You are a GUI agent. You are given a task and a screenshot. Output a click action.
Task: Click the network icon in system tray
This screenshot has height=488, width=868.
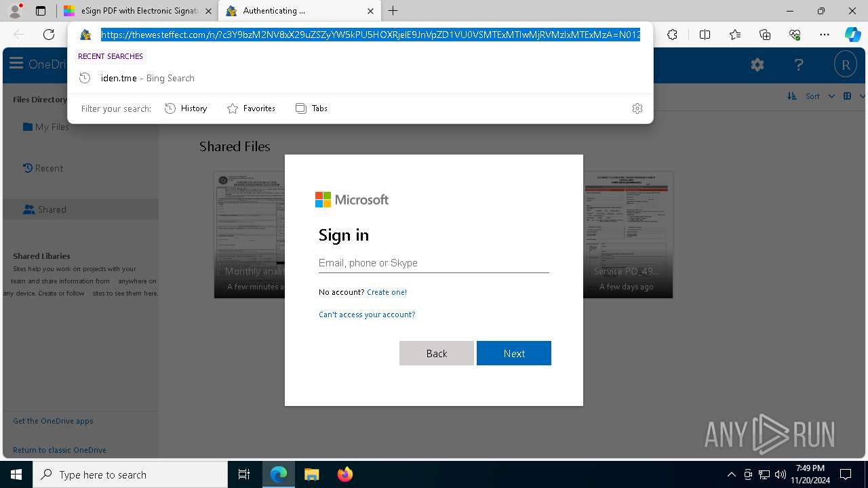coord(764,474)
